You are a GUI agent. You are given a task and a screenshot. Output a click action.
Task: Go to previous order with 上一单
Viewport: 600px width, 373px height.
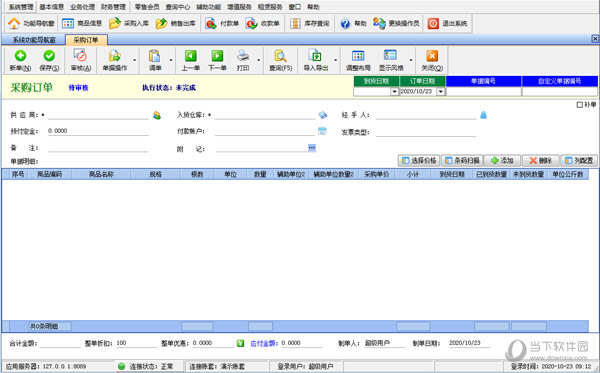click(x=191, y=60)
